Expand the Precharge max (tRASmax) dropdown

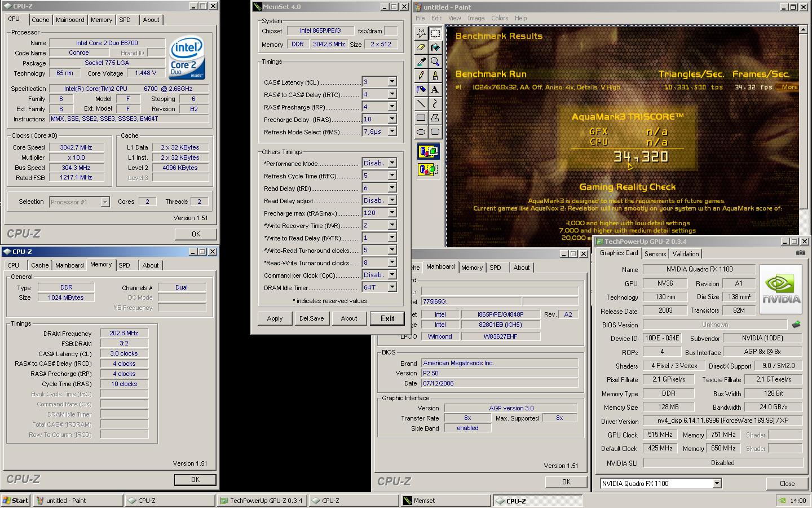[x=392, y=213]
